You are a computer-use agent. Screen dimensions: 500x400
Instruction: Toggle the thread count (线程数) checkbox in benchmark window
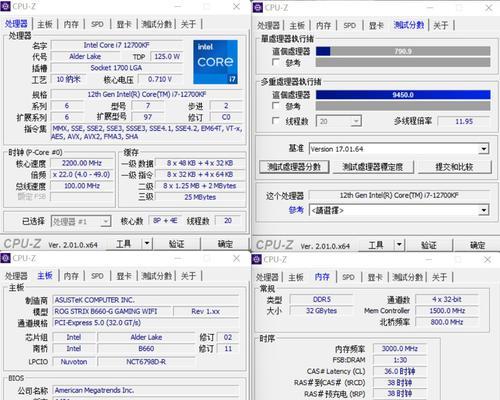coord(276,121)
